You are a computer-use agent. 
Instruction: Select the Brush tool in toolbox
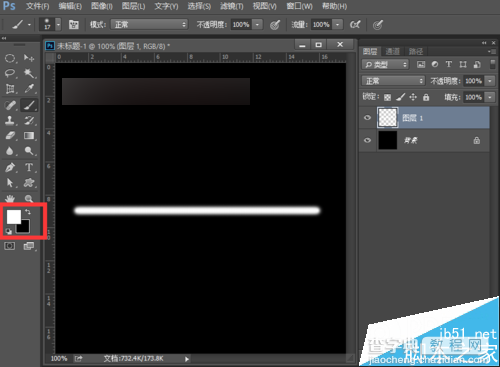pos(29,105)
